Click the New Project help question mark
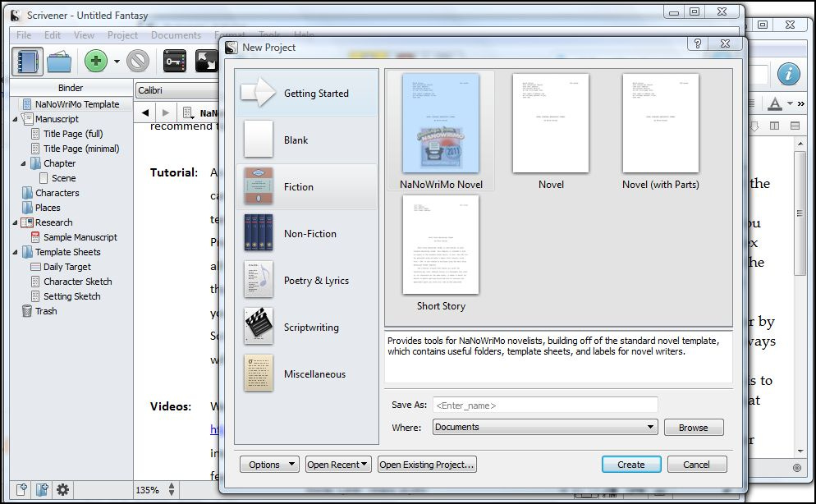This screenshot has width=816, height=504. click(x=698, y=44)
